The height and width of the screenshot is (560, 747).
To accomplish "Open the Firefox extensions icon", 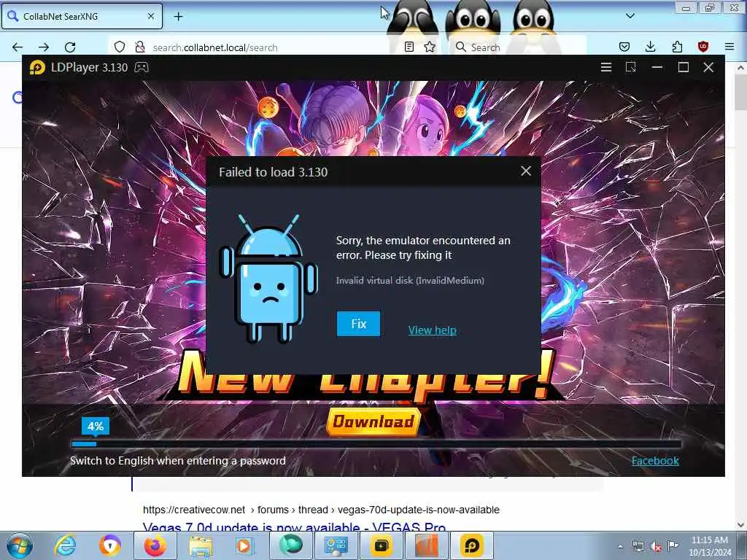I will pyautogui.click(x=677, y=47).
